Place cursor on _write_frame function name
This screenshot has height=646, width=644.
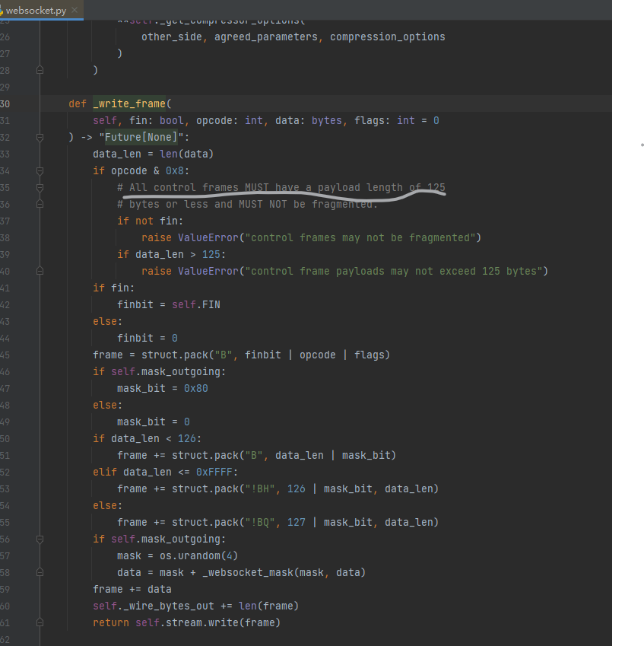(129, 103)
